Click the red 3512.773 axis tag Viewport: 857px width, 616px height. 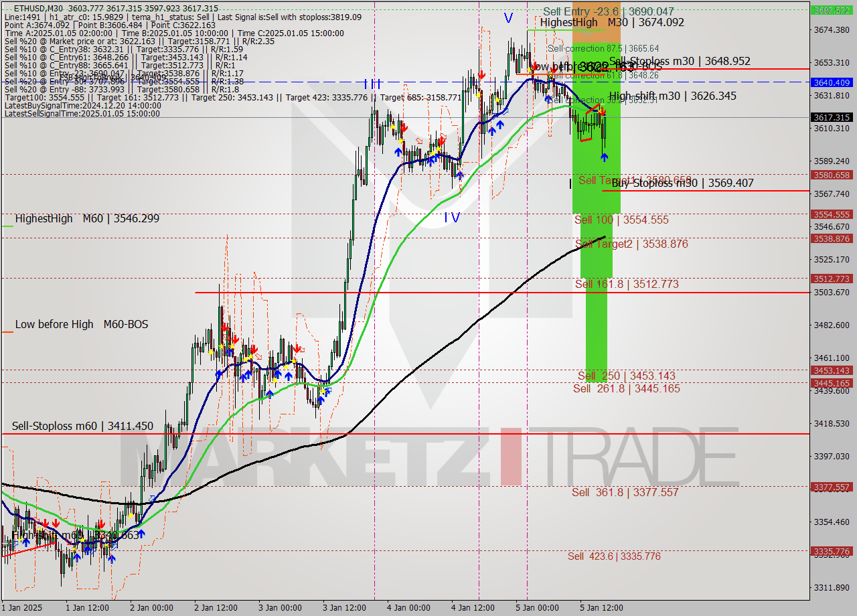click(832, 279)
